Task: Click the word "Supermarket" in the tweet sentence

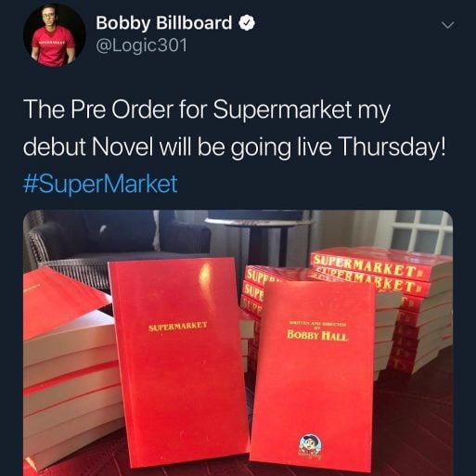Action: [x=282, y=110]
